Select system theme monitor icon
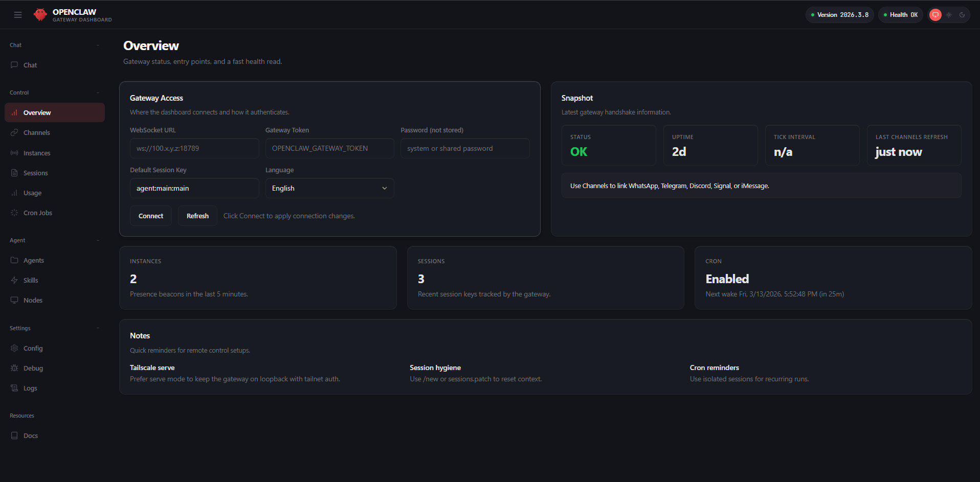This screenshot has height=482, width=980. pyautogui.click(x=936, y=15)
